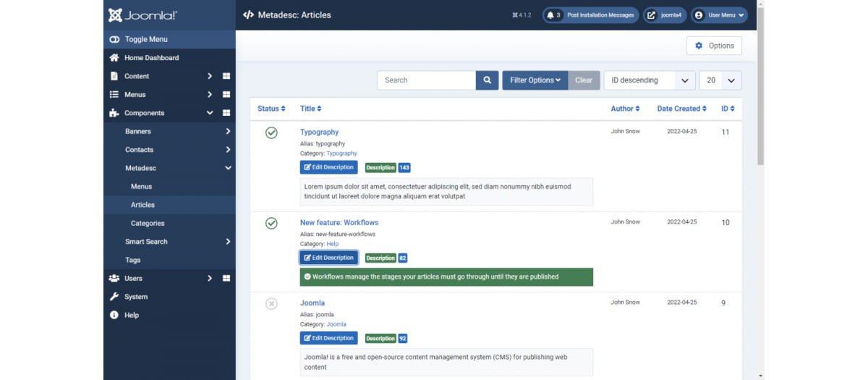Click the 4.1.2 version label
The height and width of the screenshot is (380, 868).
click(x=521, y=15)
